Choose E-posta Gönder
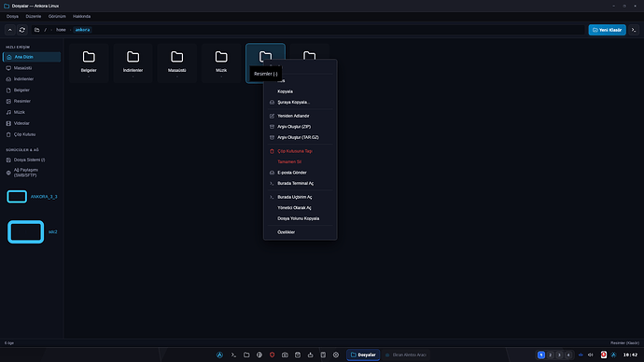 [301, 173]
